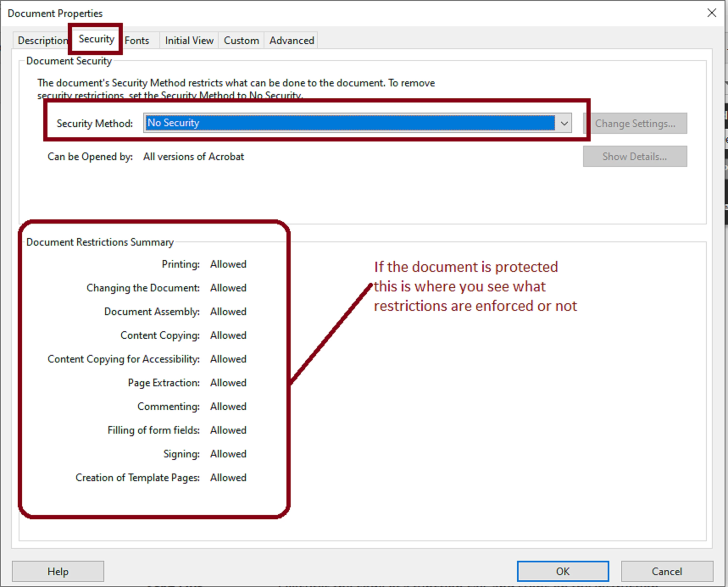
Task: Close the Document Properties dialog
Action: [x=711, y=13]
